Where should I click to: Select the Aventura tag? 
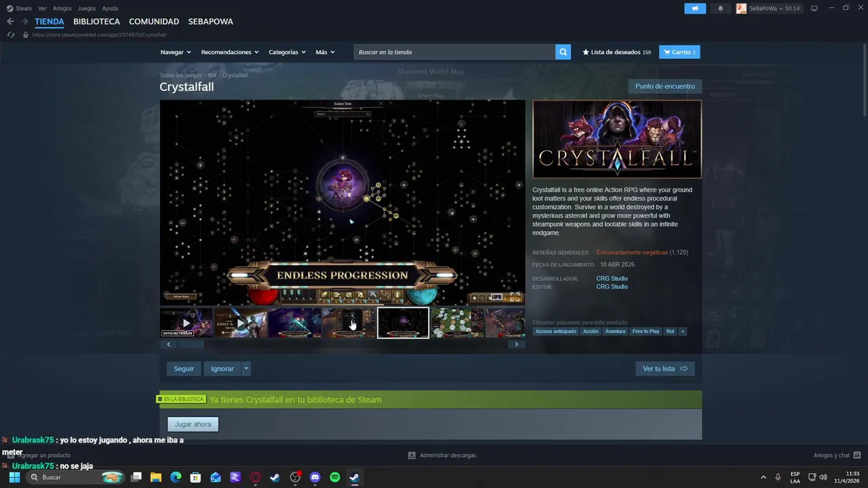[615, 331]
